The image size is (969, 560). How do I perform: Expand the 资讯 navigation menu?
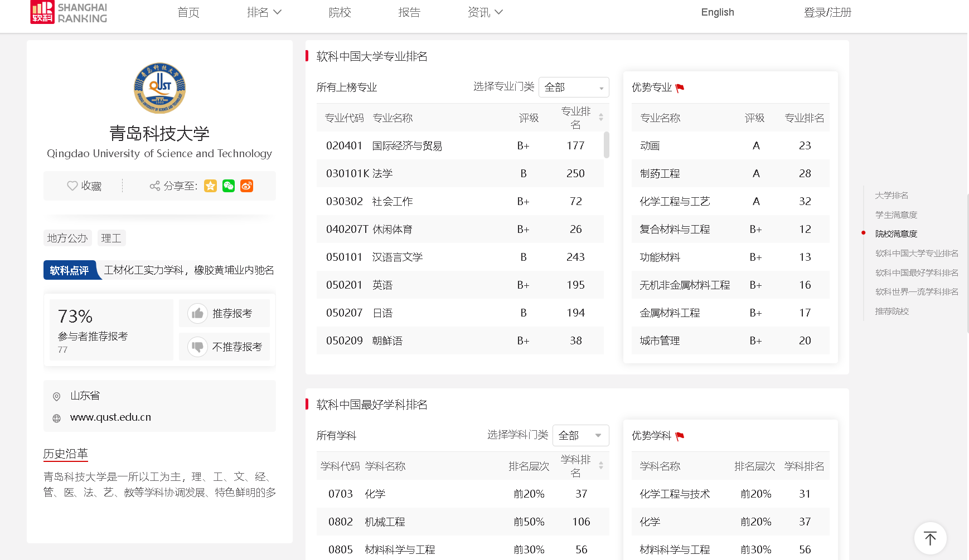tap(485, 12)
